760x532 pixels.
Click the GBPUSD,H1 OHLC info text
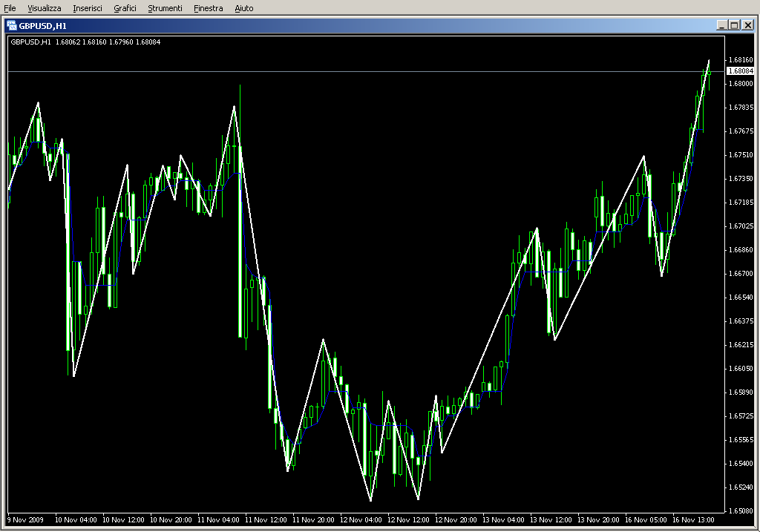[85, 42]
